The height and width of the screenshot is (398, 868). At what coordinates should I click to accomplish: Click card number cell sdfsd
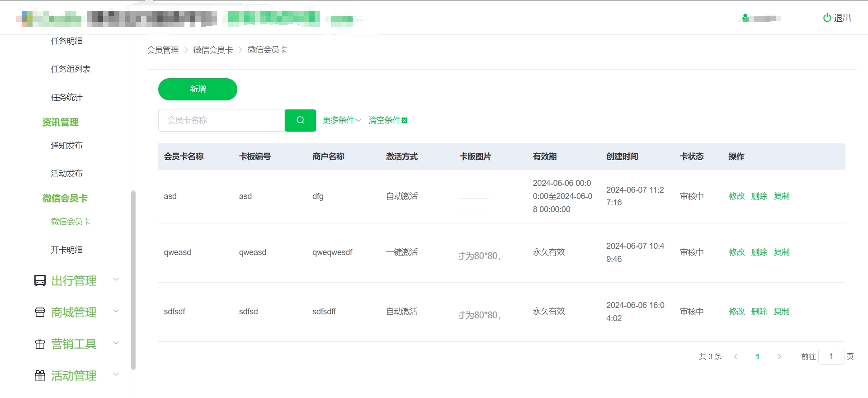[248, 312]
